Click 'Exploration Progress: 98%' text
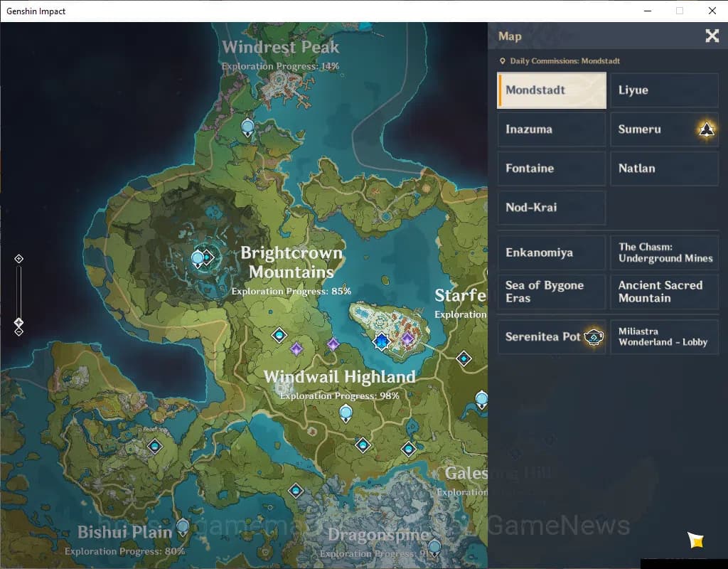This screenshot has width=728, height=569. 339,395
